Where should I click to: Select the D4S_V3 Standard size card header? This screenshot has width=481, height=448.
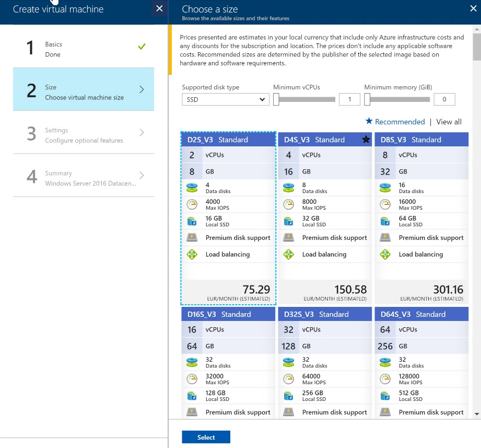pyautogui.click(x=325, y=140)
